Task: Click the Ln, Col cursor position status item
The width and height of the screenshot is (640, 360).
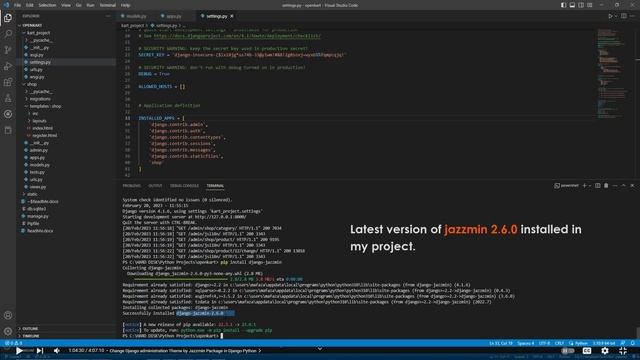Action: point(501,343)
